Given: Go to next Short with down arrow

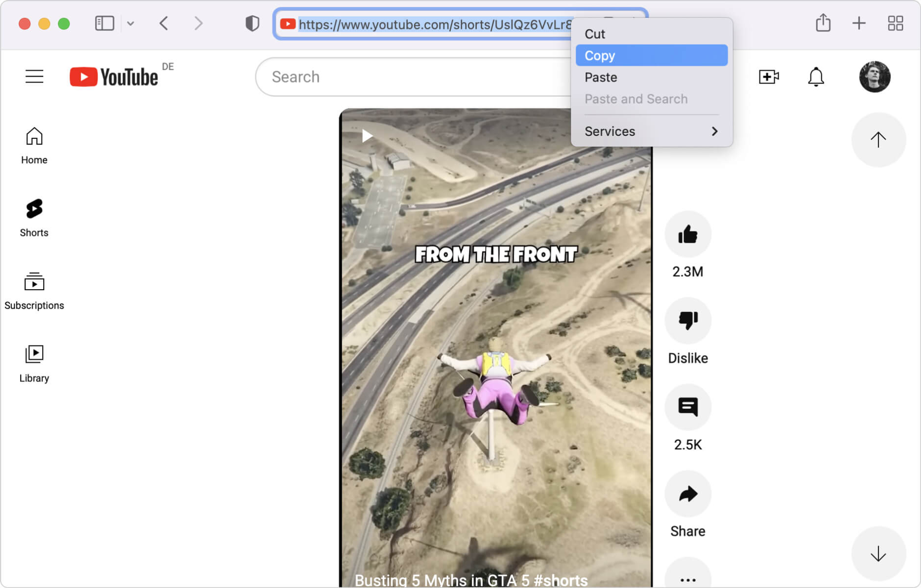Looking at the screenshot, I should pos(878,553).
